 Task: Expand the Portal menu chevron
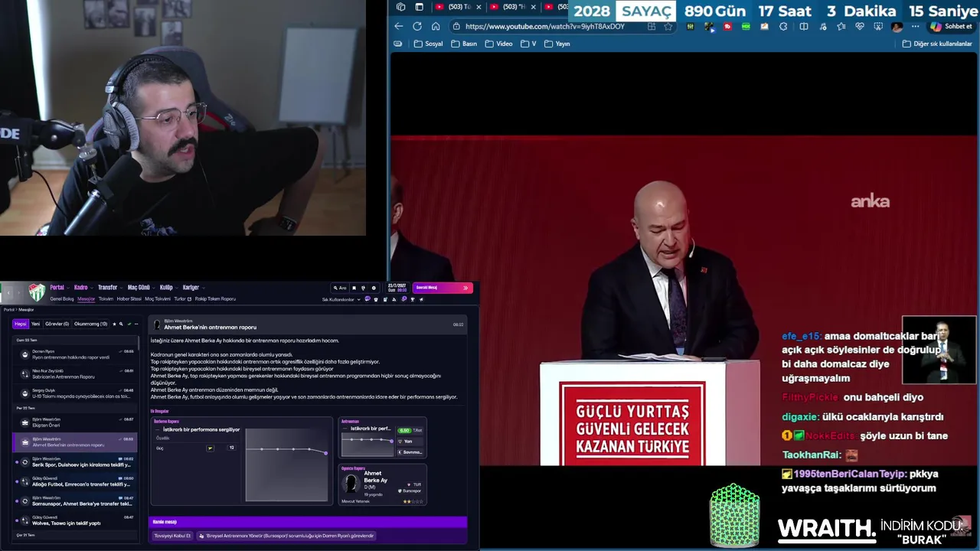tap(68, 288)
